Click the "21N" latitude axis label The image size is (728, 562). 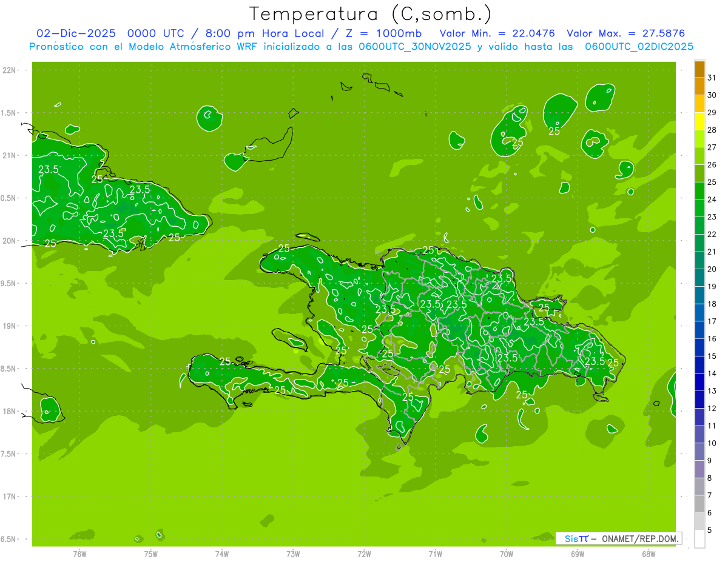tap(10, 155)
